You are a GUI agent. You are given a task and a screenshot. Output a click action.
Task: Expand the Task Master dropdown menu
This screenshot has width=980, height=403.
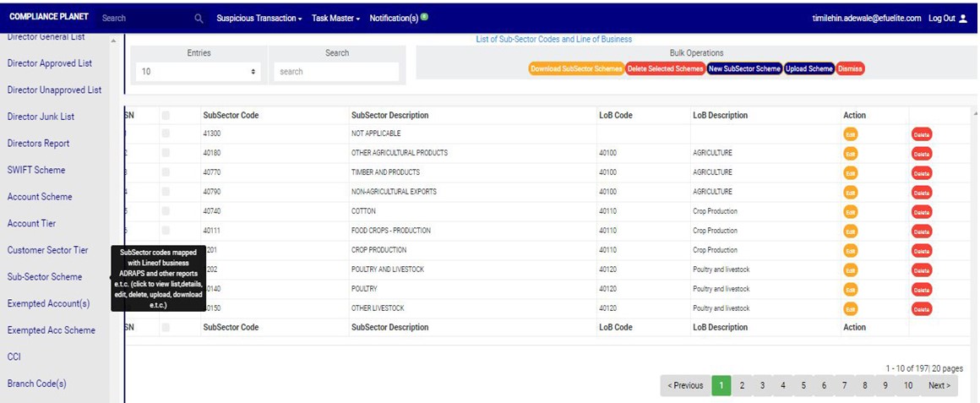(x=335, y=19)
